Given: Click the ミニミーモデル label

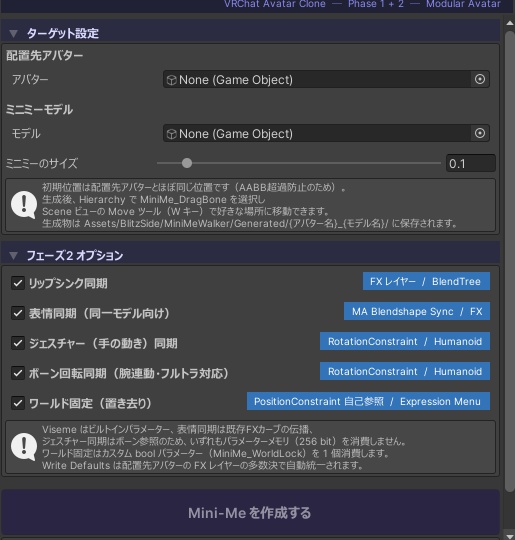Looking at the screenshot, I should click(39, 110).
